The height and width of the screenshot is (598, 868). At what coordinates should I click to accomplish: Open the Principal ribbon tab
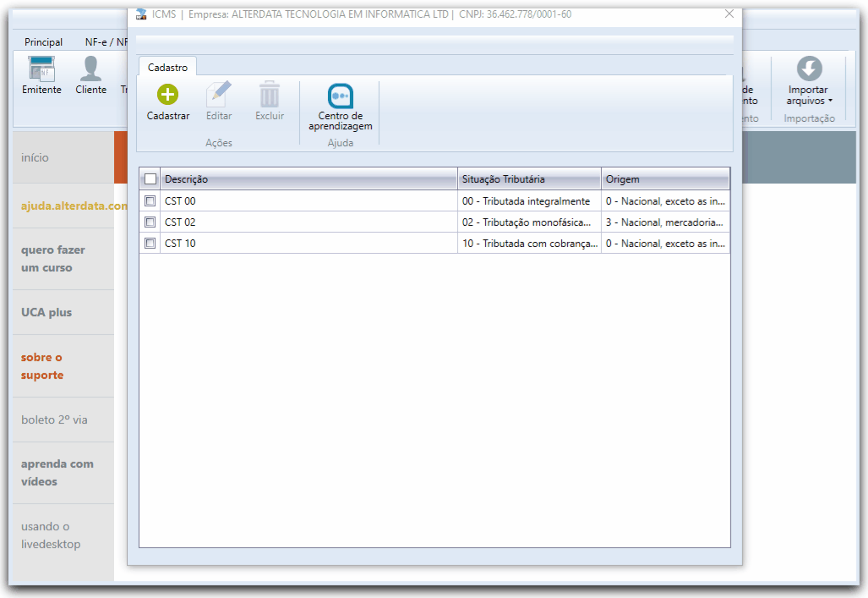[43, 42]
